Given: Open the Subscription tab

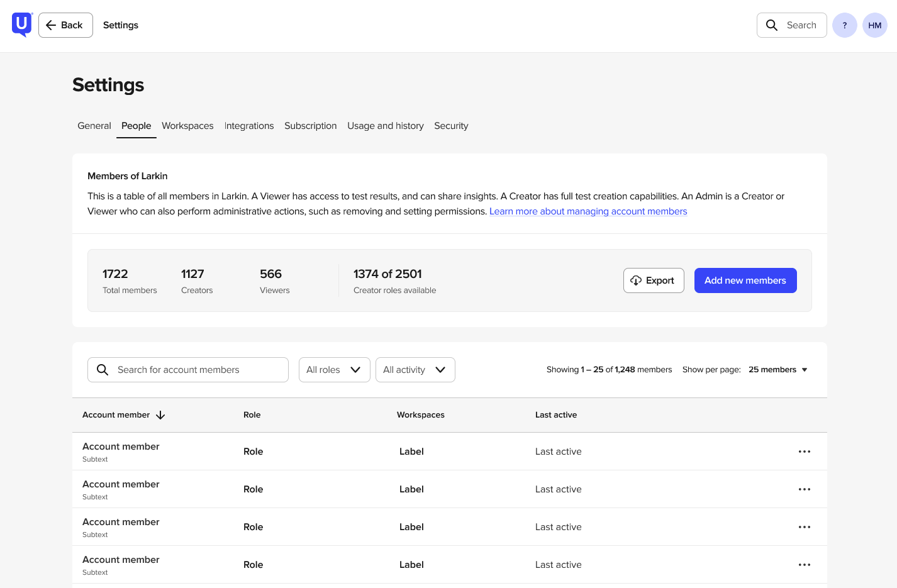Looking at the screenshot, I should tap(310, 126).
